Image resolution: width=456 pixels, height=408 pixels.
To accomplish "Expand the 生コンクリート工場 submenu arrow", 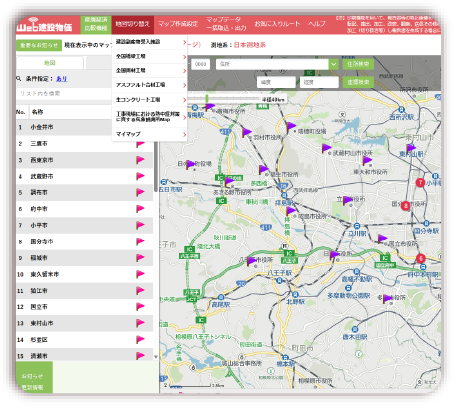I will click(184, 100).
